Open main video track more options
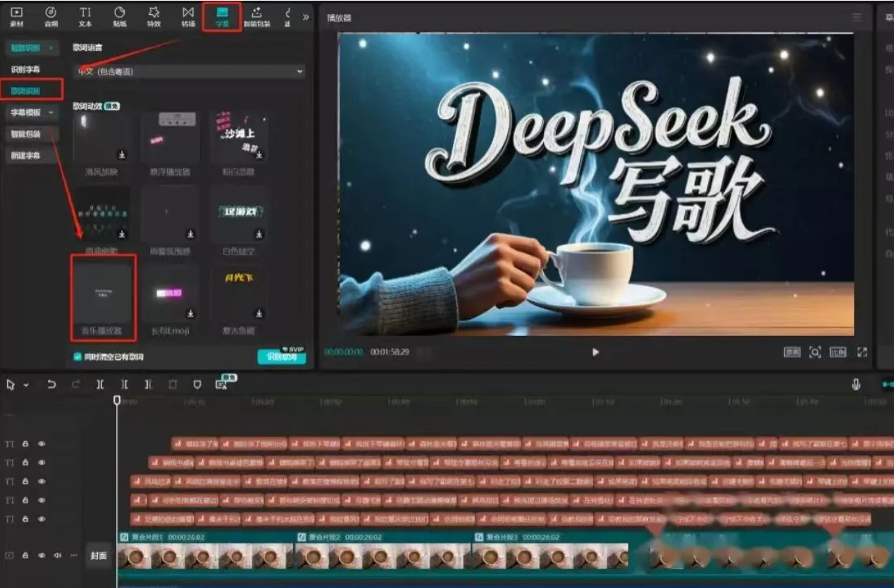Image resolution: width=894 pixels, height=588 pixels. [x=73, y=556]
